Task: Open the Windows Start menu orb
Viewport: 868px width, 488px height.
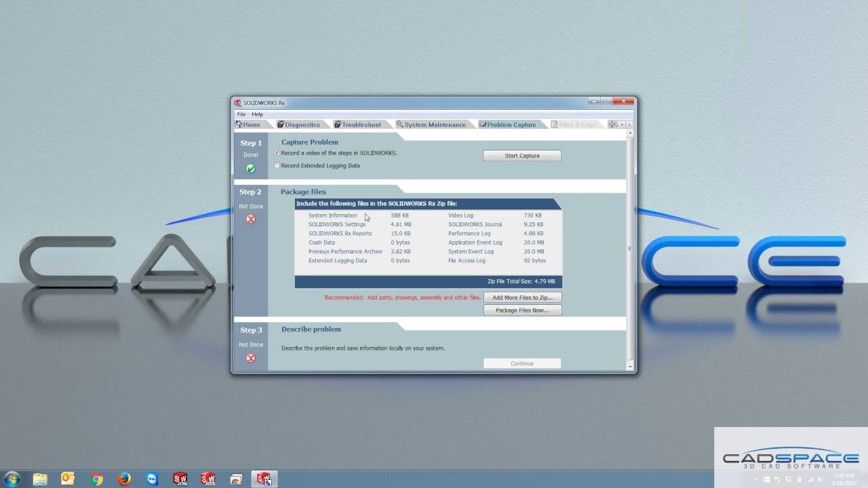Action: tap(12, 479)
